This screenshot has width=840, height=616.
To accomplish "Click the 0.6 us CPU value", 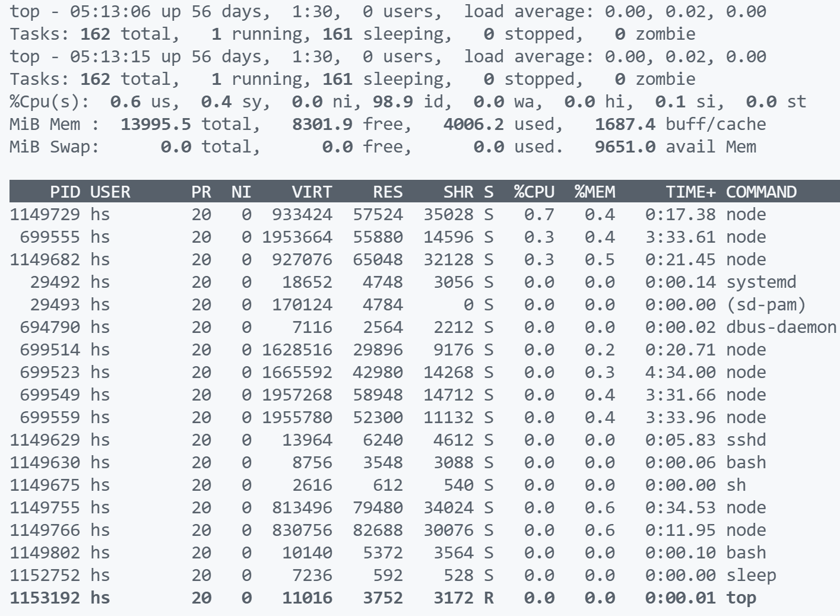I will click(x=125, y=101).
